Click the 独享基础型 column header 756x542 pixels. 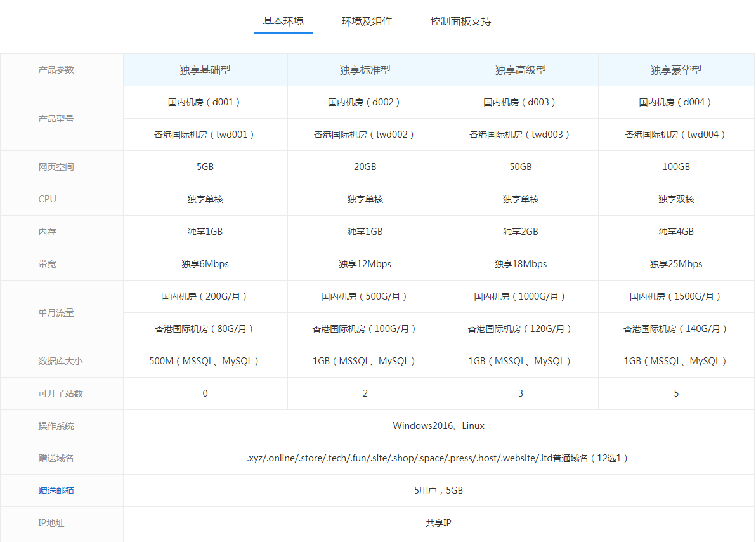(x=205, y=70)
